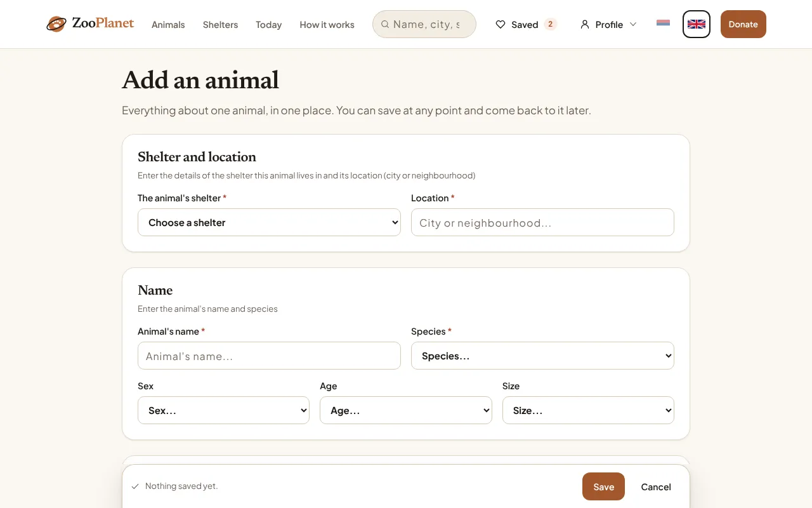Expand the Profile menu chevron

pos(633,24)
